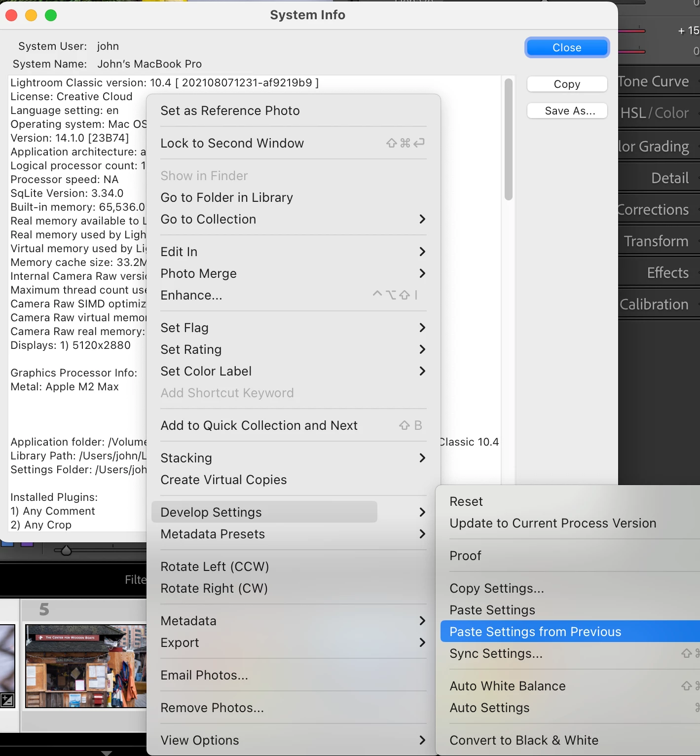The width and height of the screenshot is (700, 756).
Task: Click the Lightroom Classic version text line
Action: [x=164, y=82]
